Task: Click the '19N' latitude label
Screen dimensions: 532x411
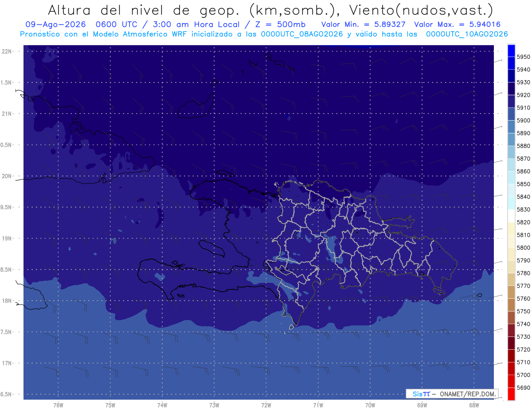Action: (x=6, y=238)
